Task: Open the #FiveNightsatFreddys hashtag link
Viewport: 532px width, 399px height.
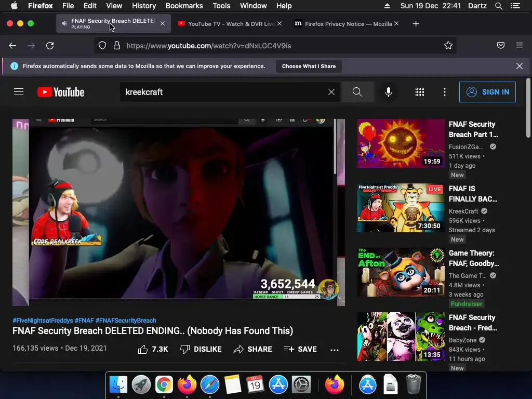Action: (x=43, y=320)
